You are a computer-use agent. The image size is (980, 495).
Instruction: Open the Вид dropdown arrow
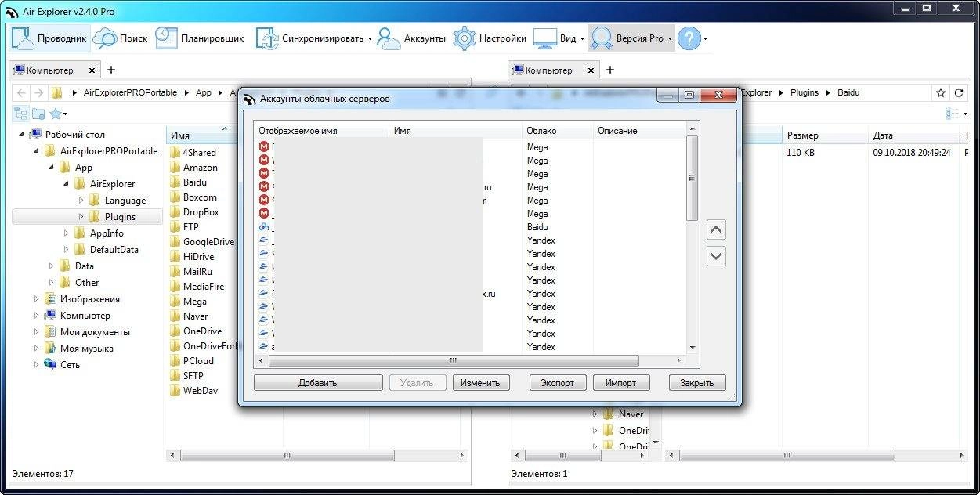(582, 38)
